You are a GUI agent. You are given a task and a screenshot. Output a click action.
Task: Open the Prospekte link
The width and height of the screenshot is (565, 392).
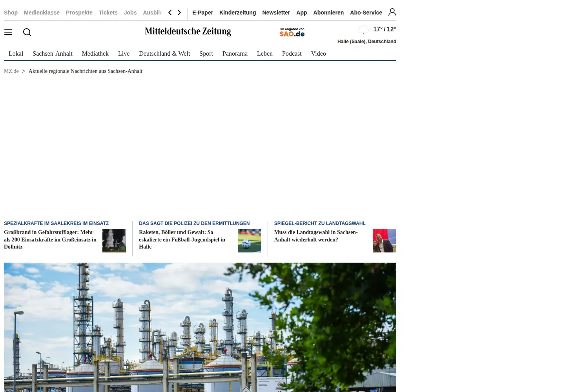pyautogui.click(x=79, y=13)
